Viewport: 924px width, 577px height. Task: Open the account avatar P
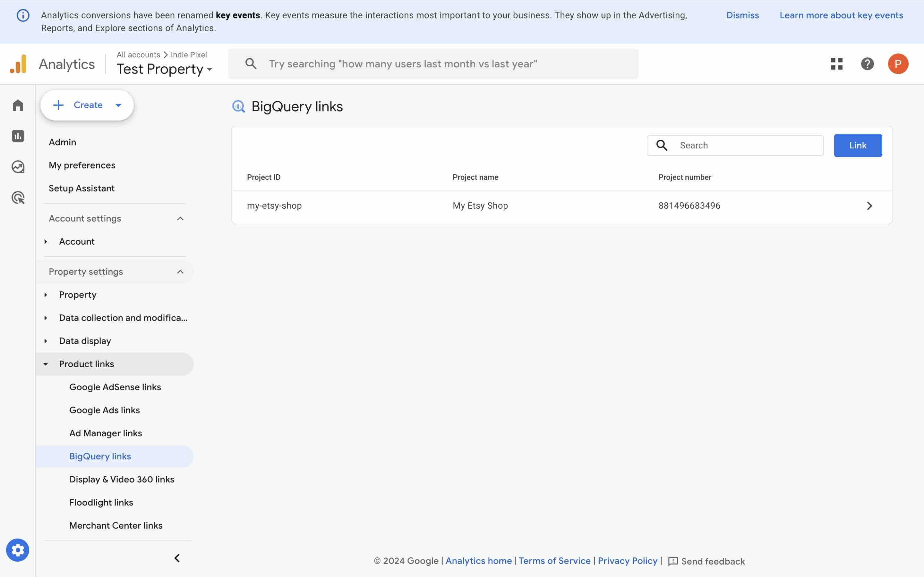(x=898, y=64)
